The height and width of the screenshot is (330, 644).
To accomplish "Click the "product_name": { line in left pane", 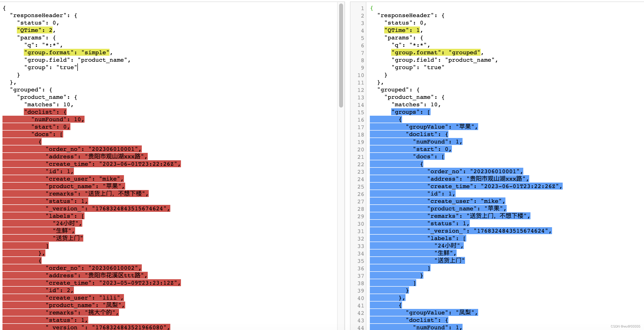I will [x=47, y=97].
